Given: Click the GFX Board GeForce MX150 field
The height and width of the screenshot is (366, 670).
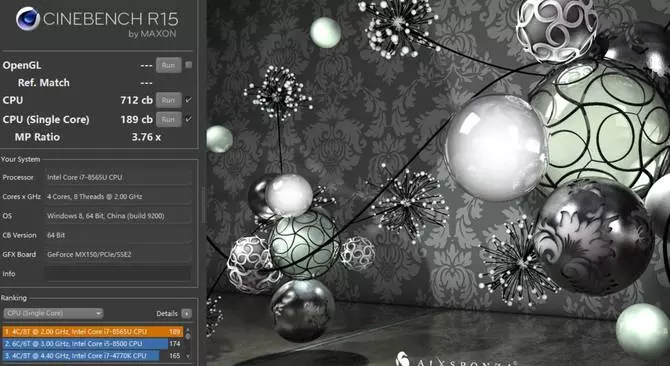Looking at the screenshot, I should click(x=118, y=255).
